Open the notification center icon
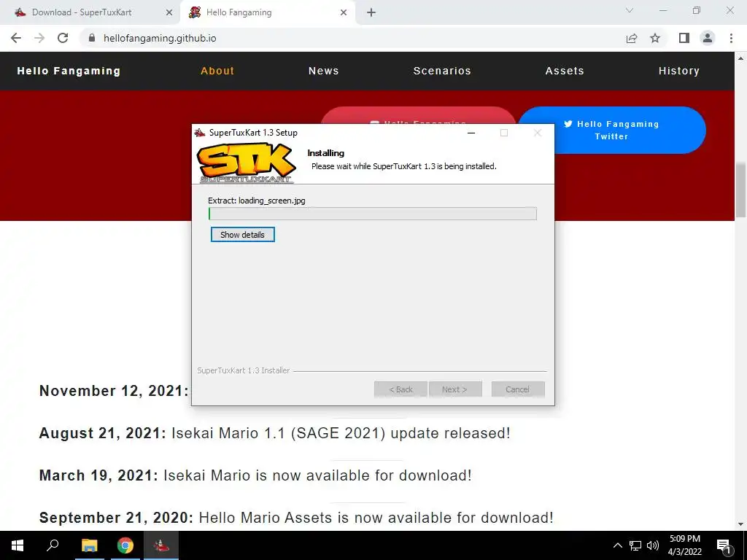This screenshot has width=747, height=560. click(x=724, y=545)
